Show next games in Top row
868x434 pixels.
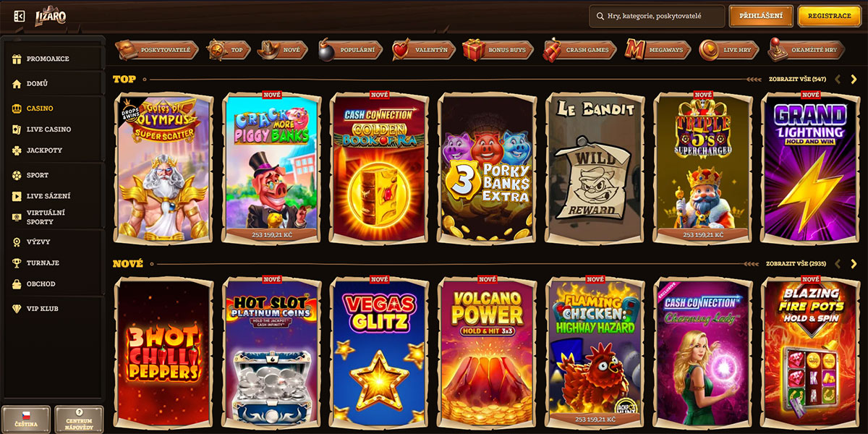tap(854, 79)
